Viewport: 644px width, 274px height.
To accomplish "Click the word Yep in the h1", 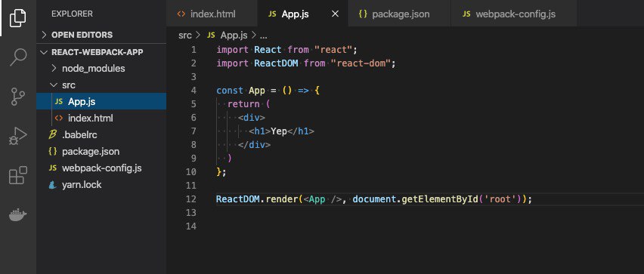I will [x=279, y=131].
